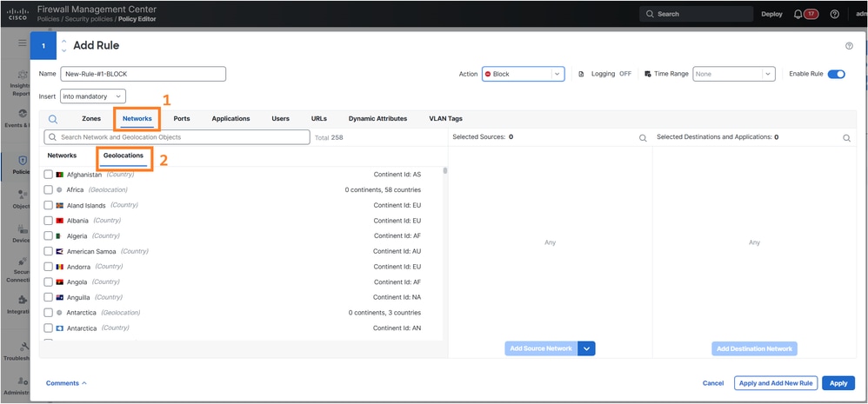Click the Add Rule help icon
Image resolution: width=868 pixels, height=404 pixels.
tap(849, 46)
